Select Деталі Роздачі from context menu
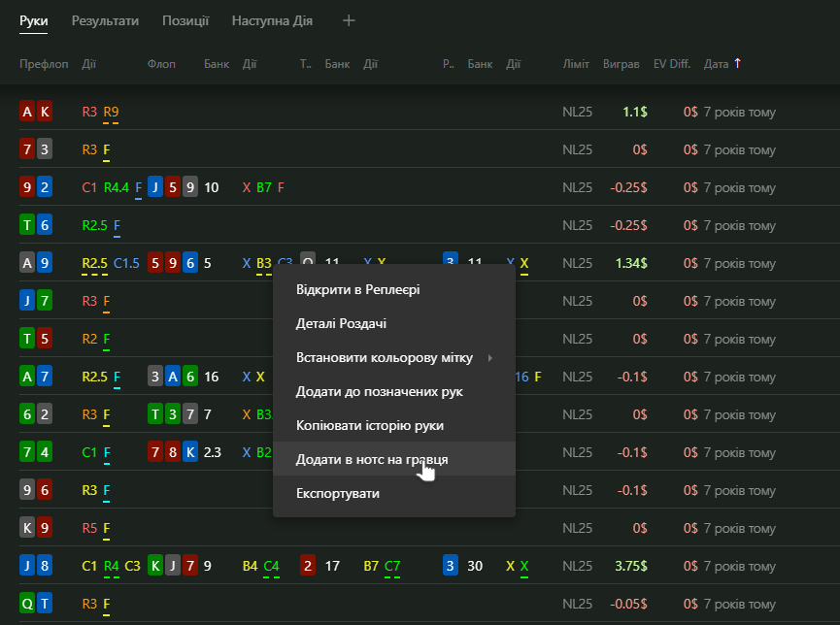Image resolution: width=840 pixels, height=625 pixels. [394, 323]
